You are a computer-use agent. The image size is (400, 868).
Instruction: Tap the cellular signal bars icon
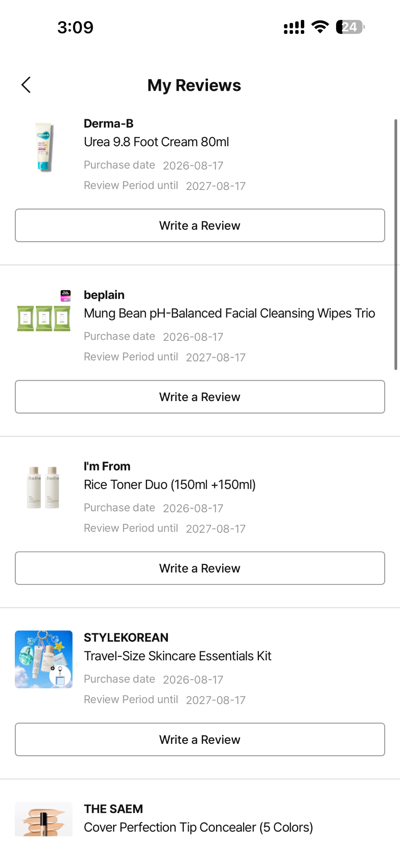(x=294, y=27)
